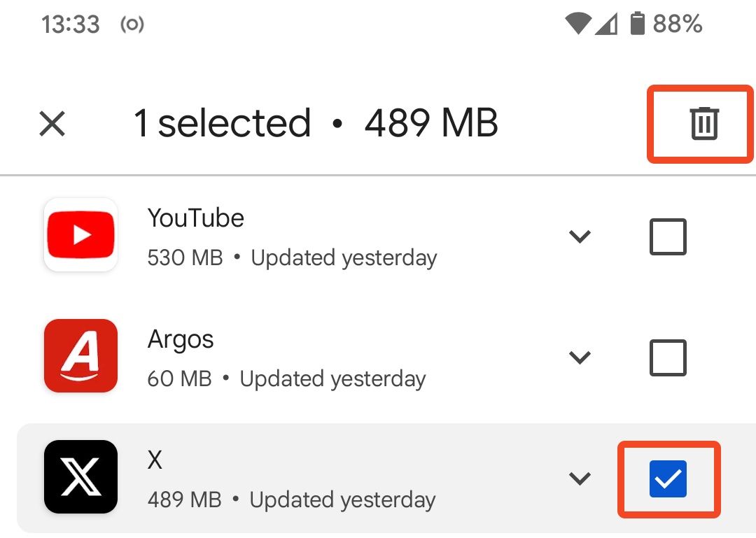Tap the mobile signal icon

[x=608, y=25]
